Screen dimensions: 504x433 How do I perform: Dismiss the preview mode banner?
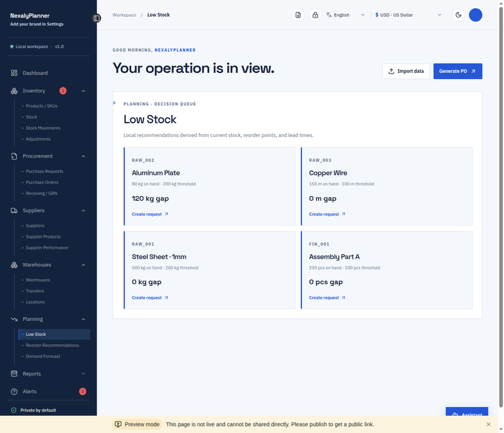(488, 424)
